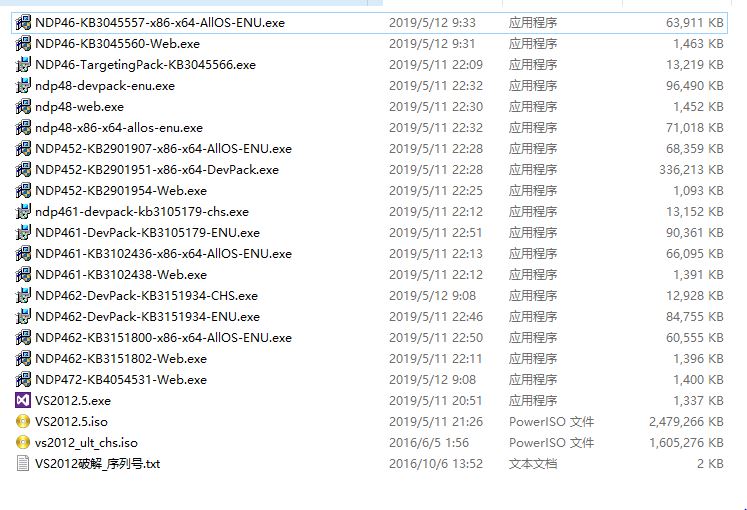The height and width of the screenshot is (510, 747).
Task: Select file NDP46-KB3045560-Web.exe
Action: click(118, 44)
